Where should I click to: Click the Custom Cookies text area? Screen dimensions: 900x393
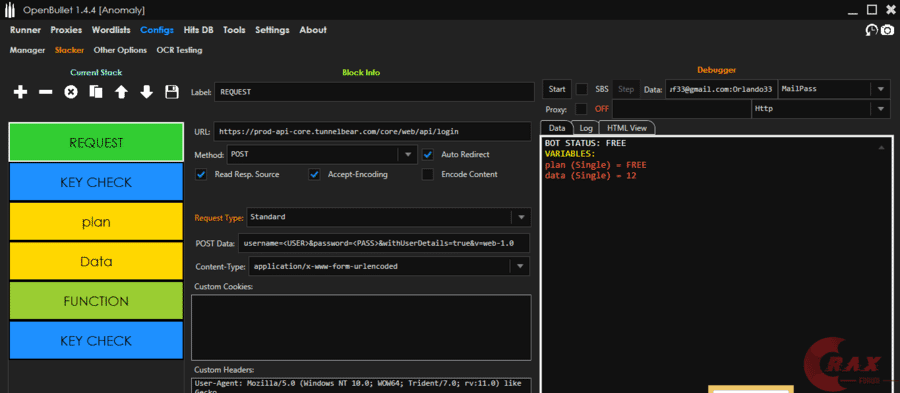coord(361,328)
